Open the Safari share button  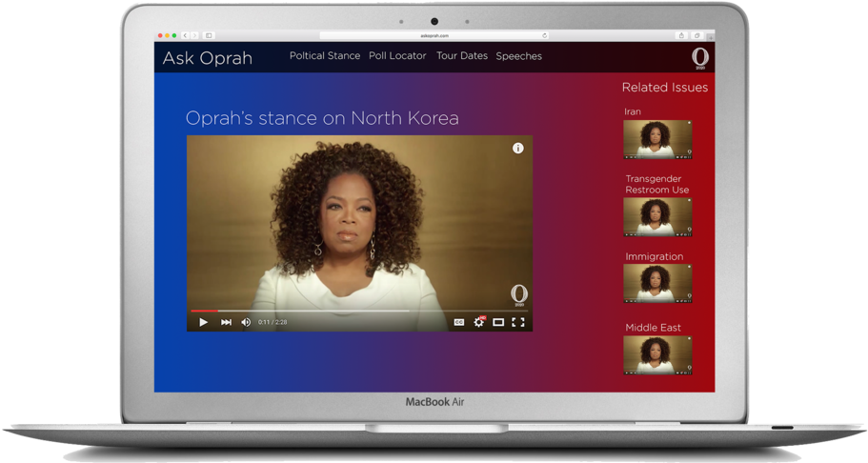[x=681, y=35]
